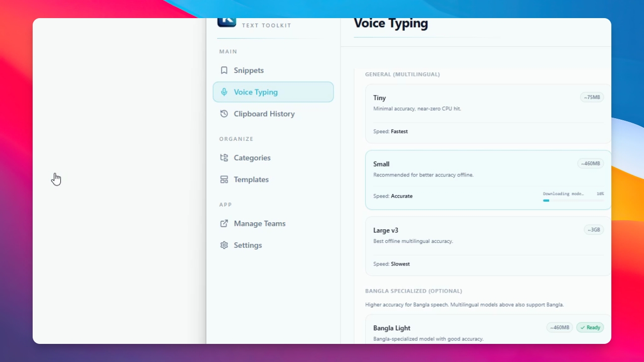Viewport: 644px width, 362px height.
Task: Click the "Speed: Slowest" label
Action: click(x=391, y=264)
